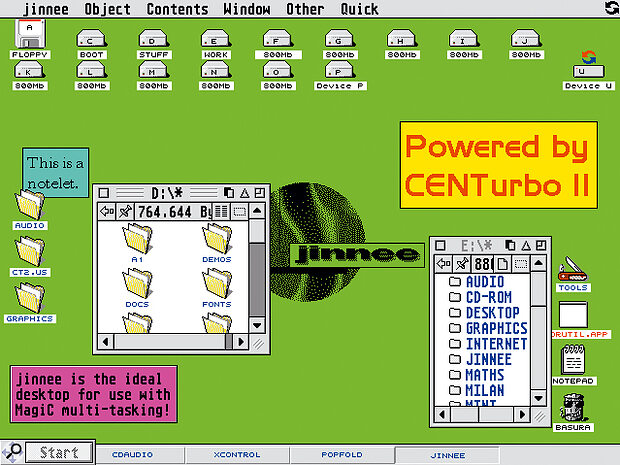Open the jinnee menu
The width and height of the screenshot is (620, 465).
(x=45, y=9)
